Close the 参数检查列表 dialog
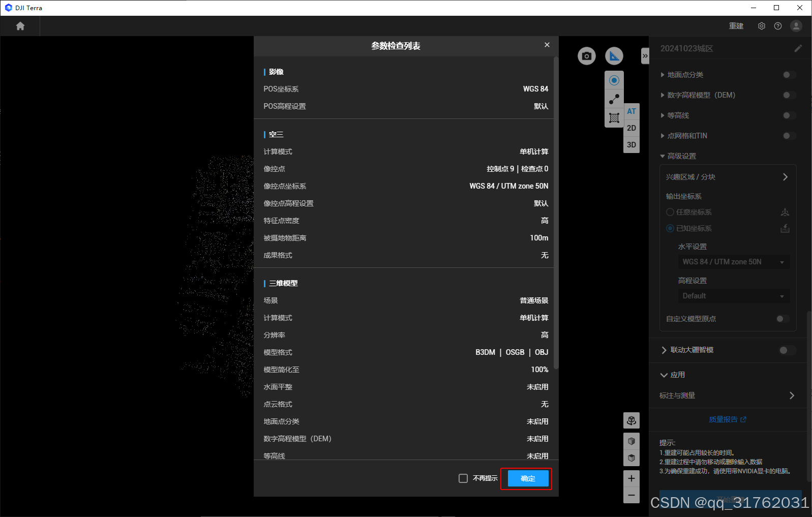This screenshot has width=812, height=517. point(547,45)
